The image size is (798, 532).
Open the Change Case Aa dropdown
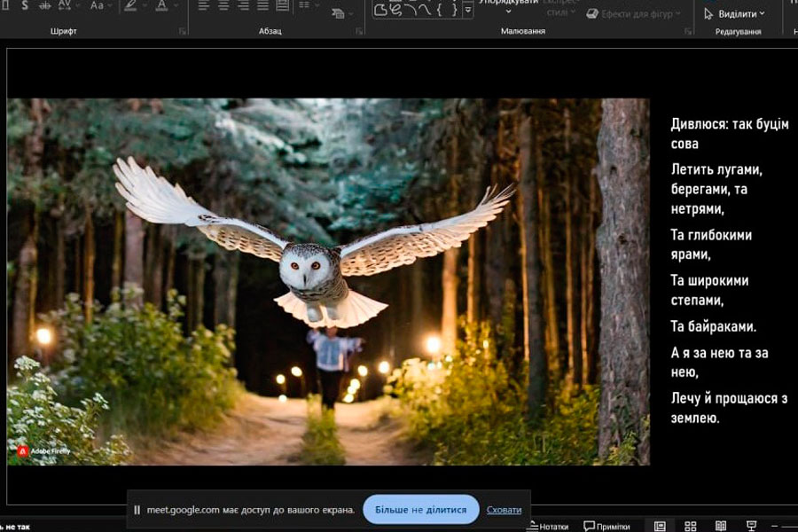click(x=98, y=5)
